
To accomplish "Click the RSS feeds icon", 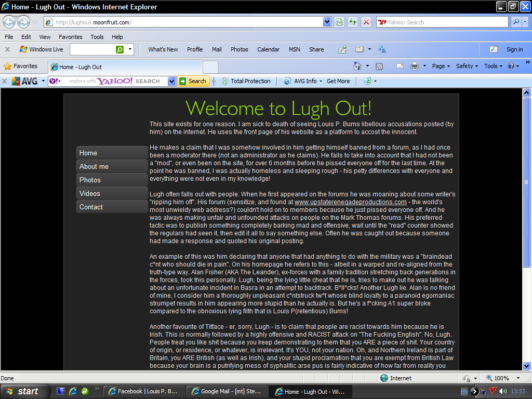I will pyautogui.click(x=379, y=66).
